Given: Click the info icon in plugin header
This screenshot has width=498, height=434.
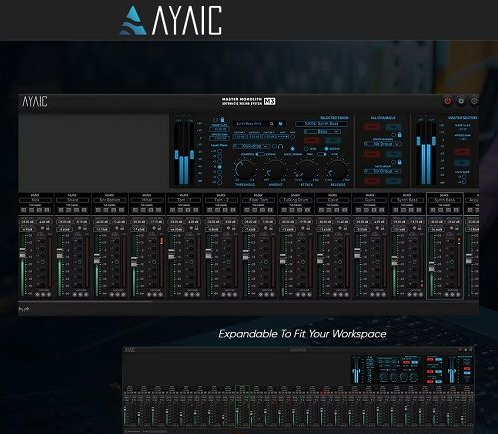Looking at the screenshot, I should click(x=474, y=101).
